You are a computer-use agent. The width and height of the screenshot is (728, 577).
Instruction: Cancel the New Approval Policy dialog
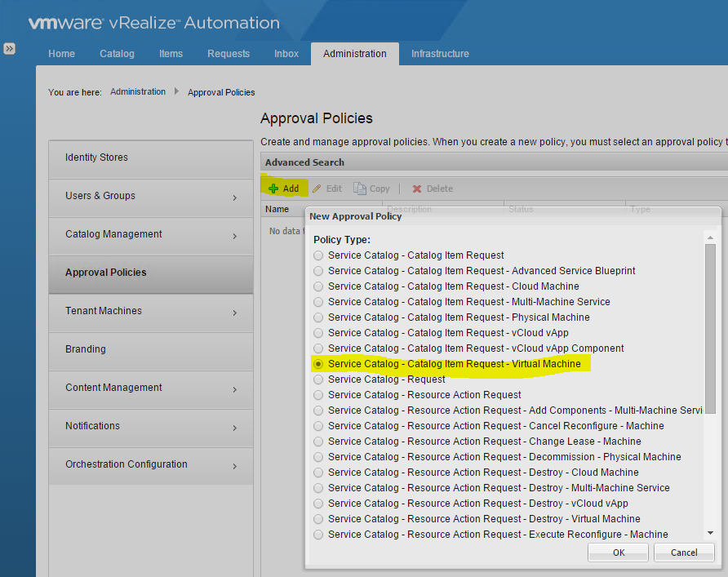click(x=684, y=553)
